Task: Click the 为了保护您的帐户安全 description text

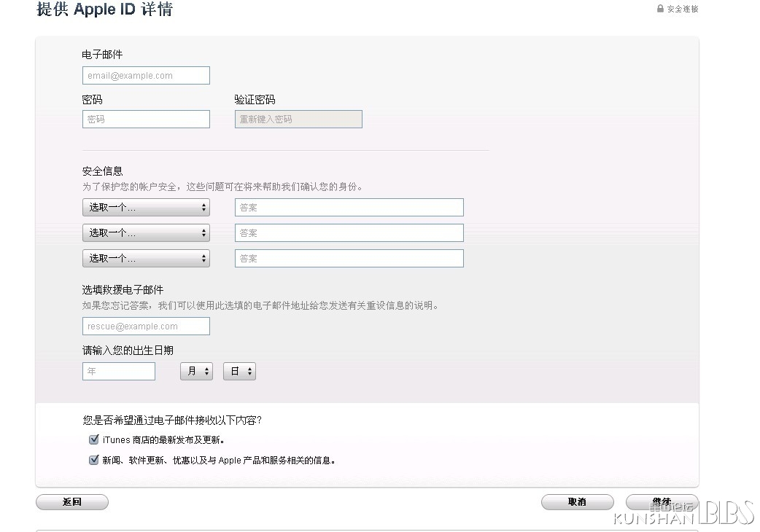Action: 222,187
